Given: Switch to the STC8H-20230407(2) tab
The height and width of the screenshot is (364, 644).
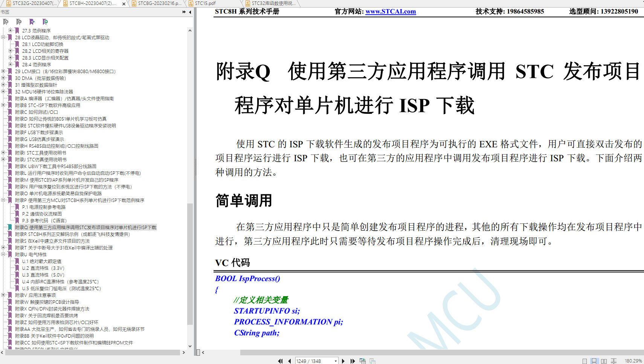Looking at the screenshot, I should pyautogui.click(x=93, y=3).
